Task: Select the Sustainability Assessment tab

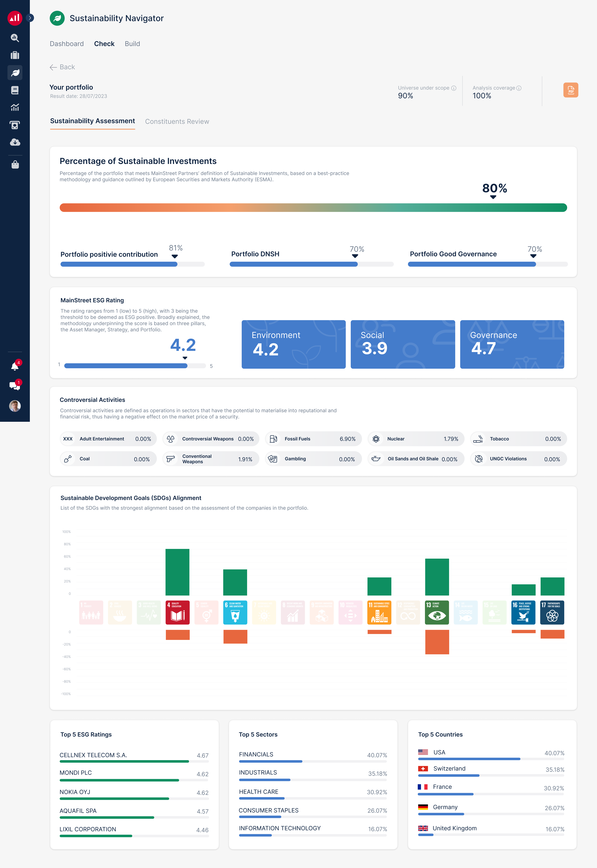Action: [92, 121]
